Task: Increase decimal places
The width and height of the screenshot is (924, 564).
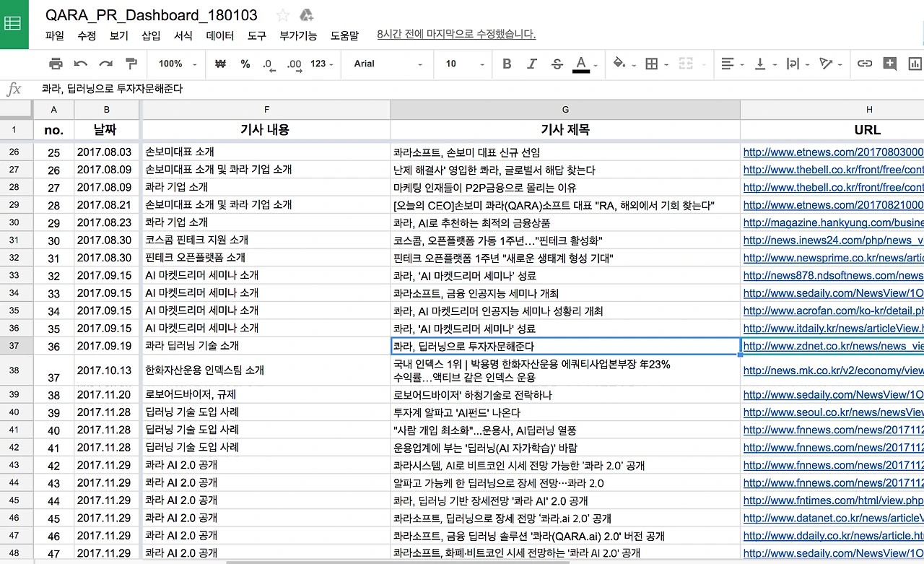Action: tap(294, 64)
